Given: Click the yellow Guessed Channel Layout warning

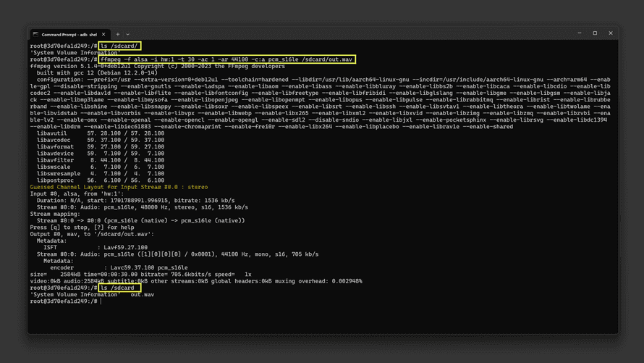Looking at the screenshot, I should click(x=119, y=187).
